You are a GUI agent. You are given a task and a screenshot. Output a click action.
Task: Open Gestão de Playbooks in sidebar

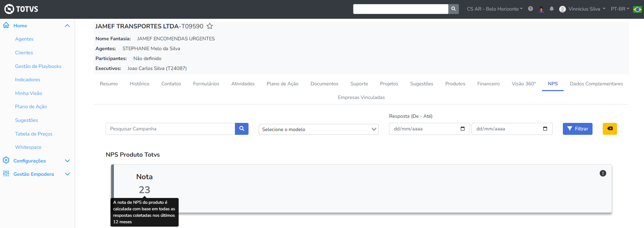[x=38, y=66]
